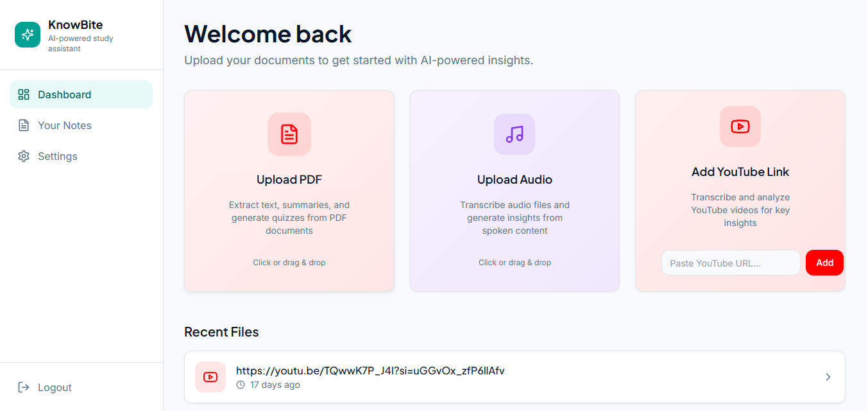The width and height of the screenshot is (868, 411).
Task: Open the recent youtu.be file entry
Action: 449,377
